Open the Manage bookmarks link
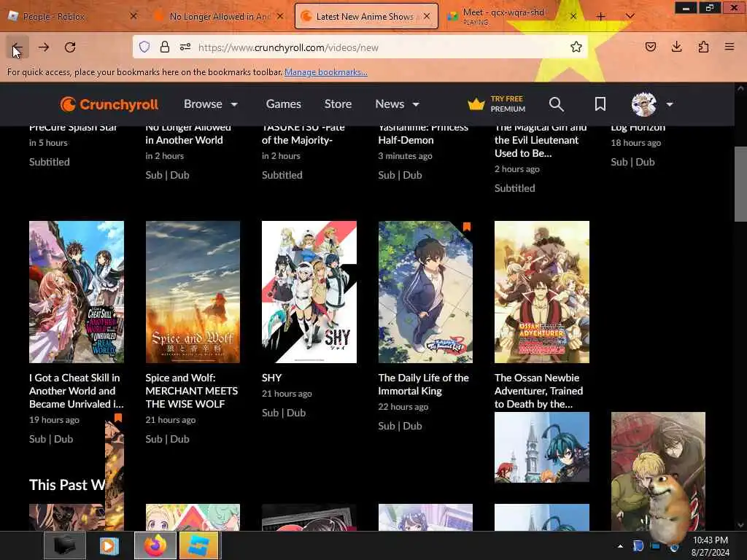Screen dimensions: 747x560 pyautogui.click(x=326, y=72)
